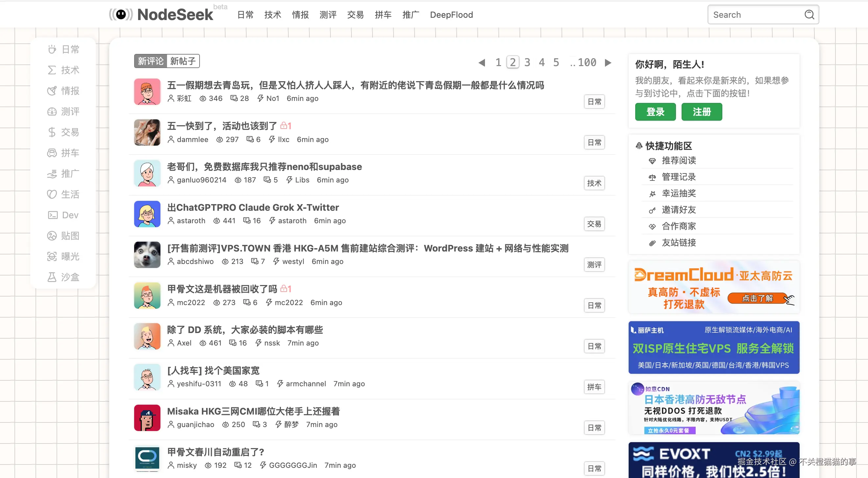868x478 pixels.
Task: Click 技术 tag on supabase post
Action: 594,183
